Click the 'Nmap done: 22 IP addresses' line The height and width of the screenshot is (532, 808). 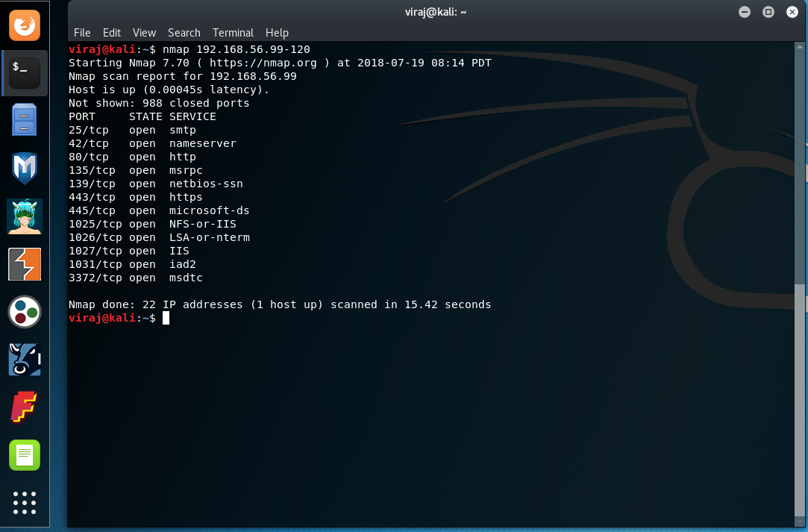[280, 304]
